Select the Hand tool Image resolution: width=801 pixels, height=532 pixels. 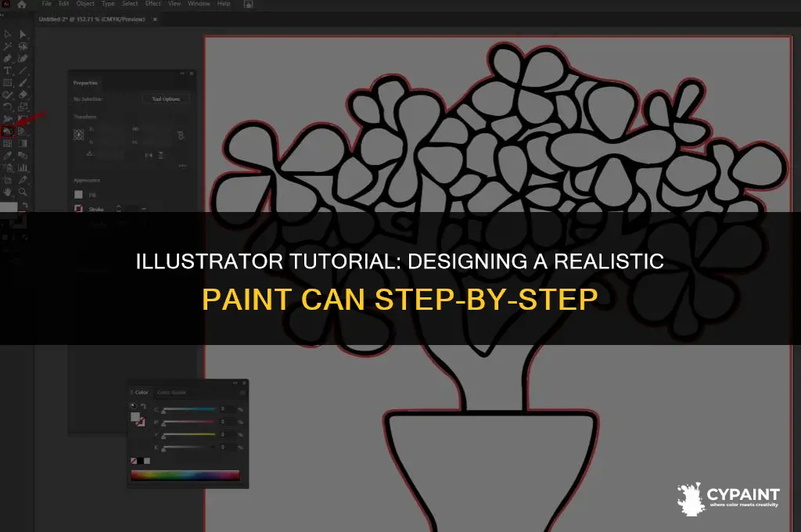coord(8,192)
